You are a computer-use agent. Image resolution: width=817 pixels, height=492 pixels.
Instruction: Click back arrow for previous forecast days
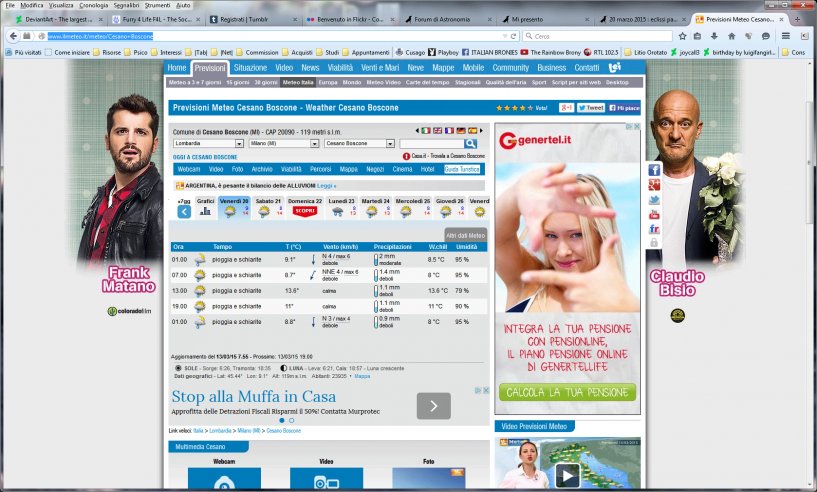[184, 211]
